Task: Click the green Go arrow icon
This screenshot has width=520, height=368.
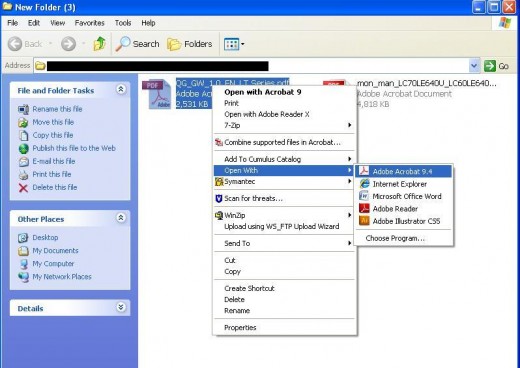Action: pyautogui.click(x=490, y=66)
